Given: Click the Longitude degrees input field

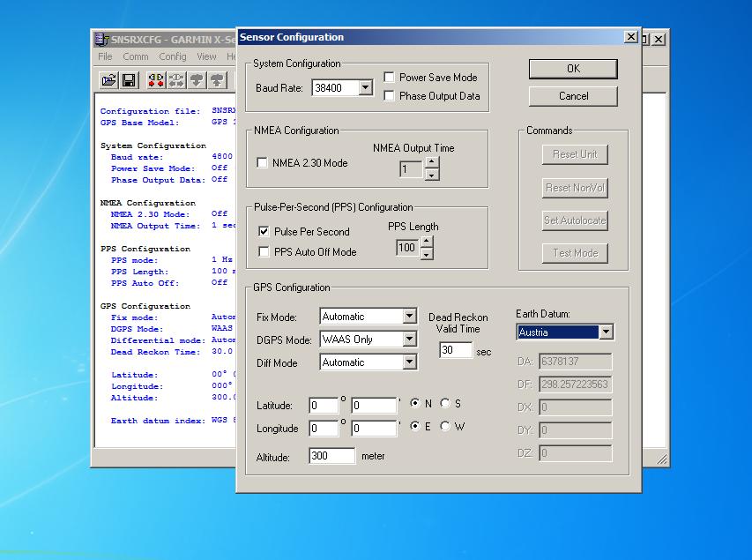Looking at the screenshot, I should 324,429.
